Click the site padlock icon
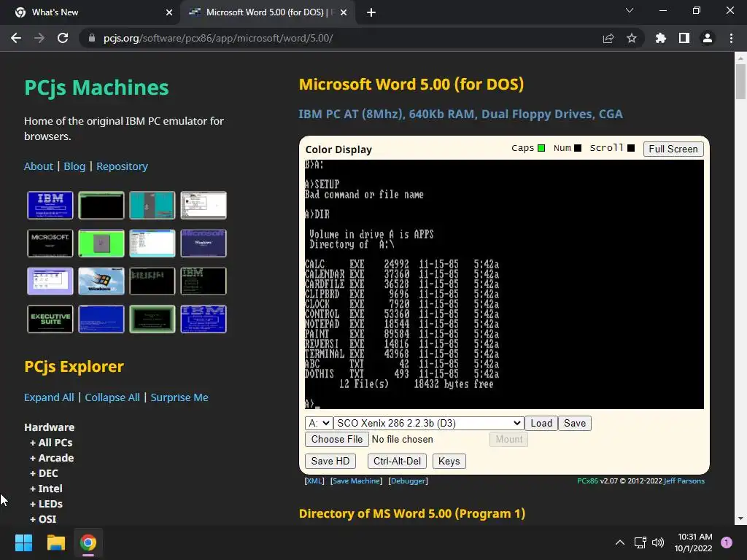This screenshot has height=560, width=747. 92,38
